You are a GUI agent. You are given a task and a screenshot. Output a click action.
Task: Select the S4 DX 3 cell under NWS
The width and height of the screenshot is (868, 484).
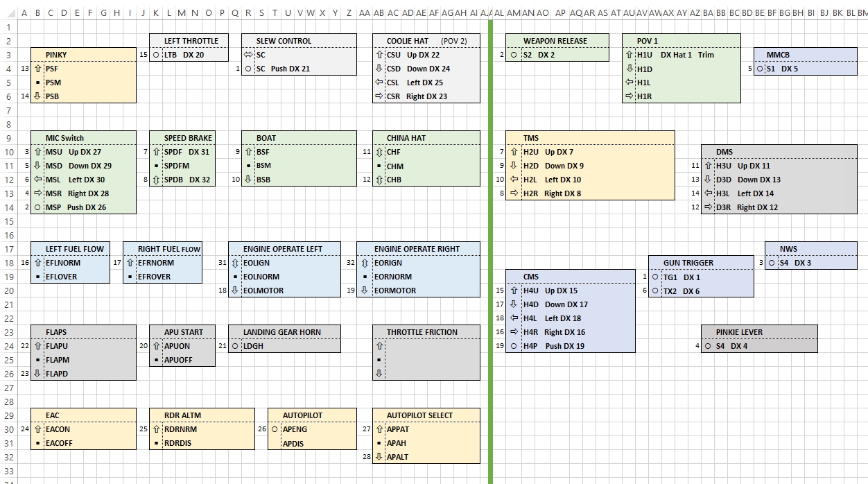[817, 263]
